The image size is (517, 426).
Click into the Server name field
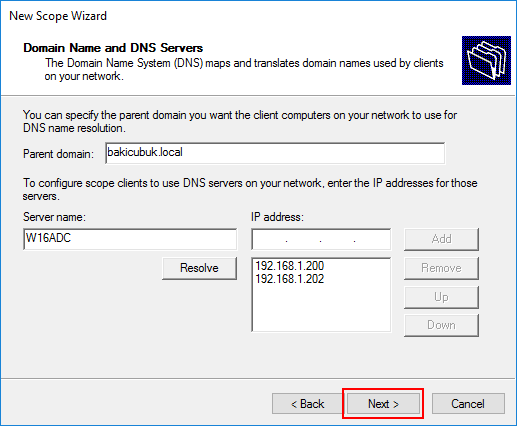pos(130,239)
